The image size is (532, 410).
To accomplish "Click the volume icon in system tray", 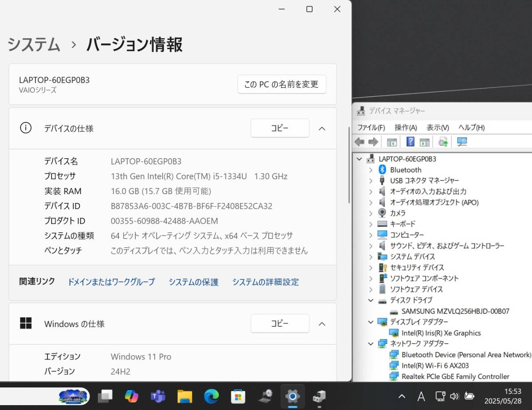I will click(454, 396).
